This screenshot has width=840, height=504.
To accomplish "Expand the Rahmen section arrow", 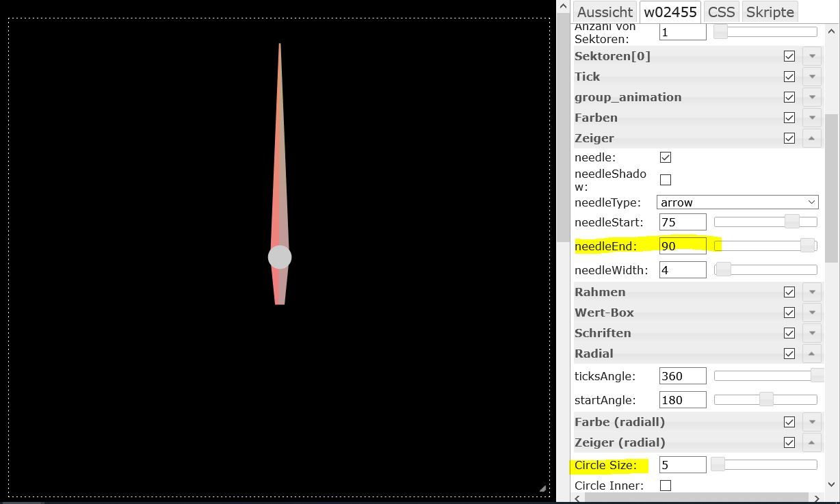I will tap(812, 292).
